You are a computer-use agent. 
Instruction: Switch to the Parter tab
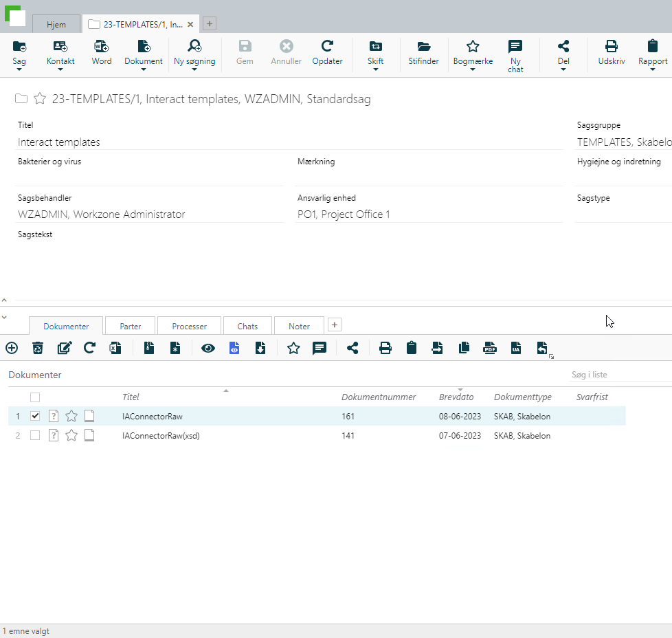coord(130,326)
